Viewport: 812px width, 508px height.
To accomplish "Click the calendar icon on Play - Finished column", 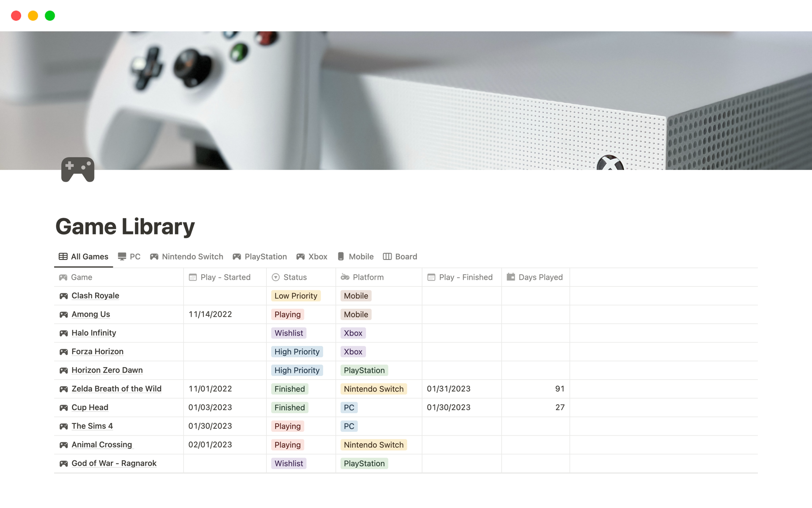I will [432, 277].
